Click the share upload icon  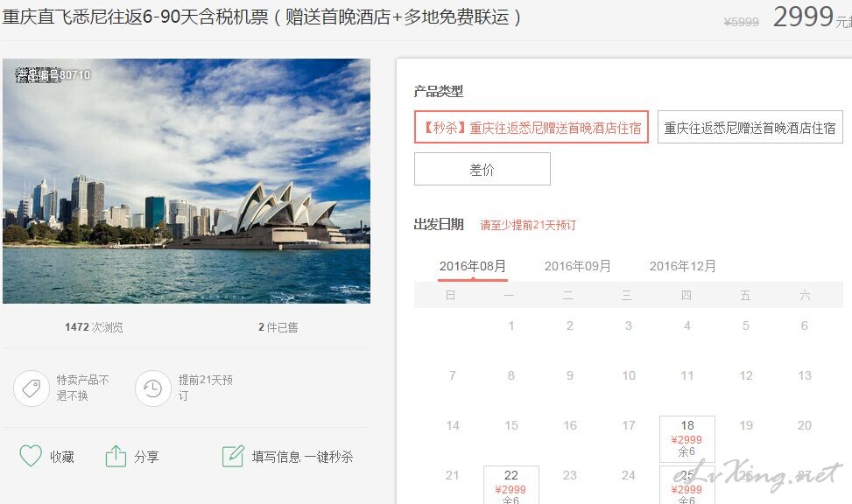click(x=116, y=456)
